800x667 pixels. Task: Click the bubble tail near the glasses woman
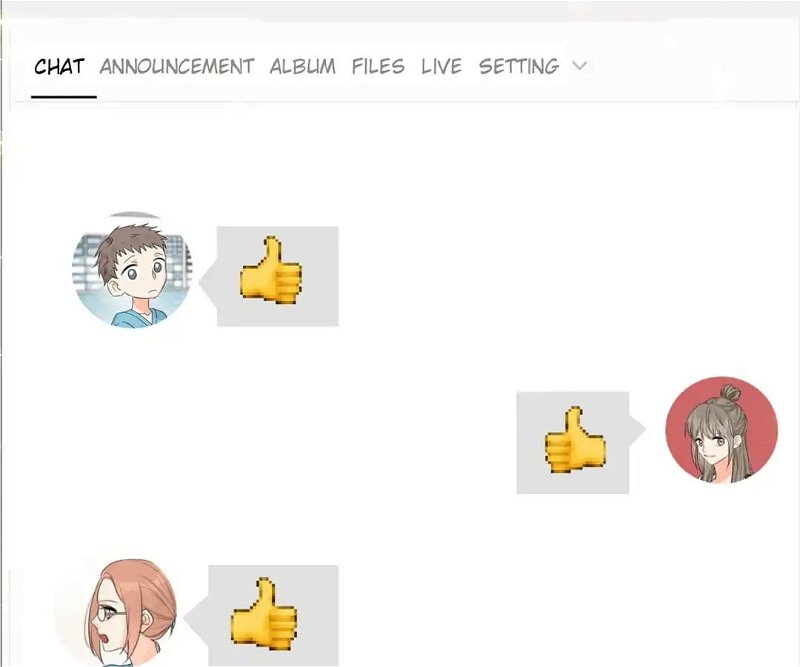195,617
